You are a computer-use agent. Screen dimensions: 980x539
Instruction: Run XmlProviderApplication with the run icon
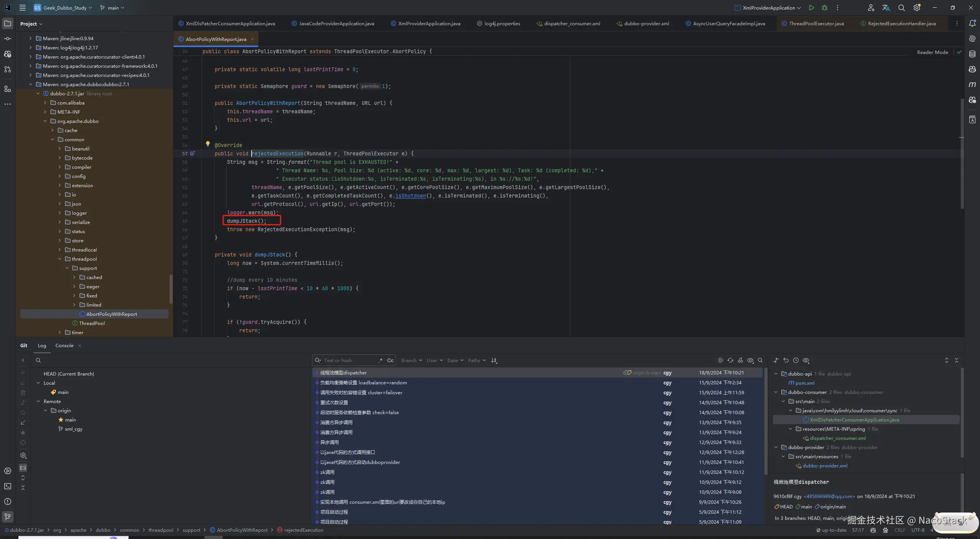click(x=811, y=8)
